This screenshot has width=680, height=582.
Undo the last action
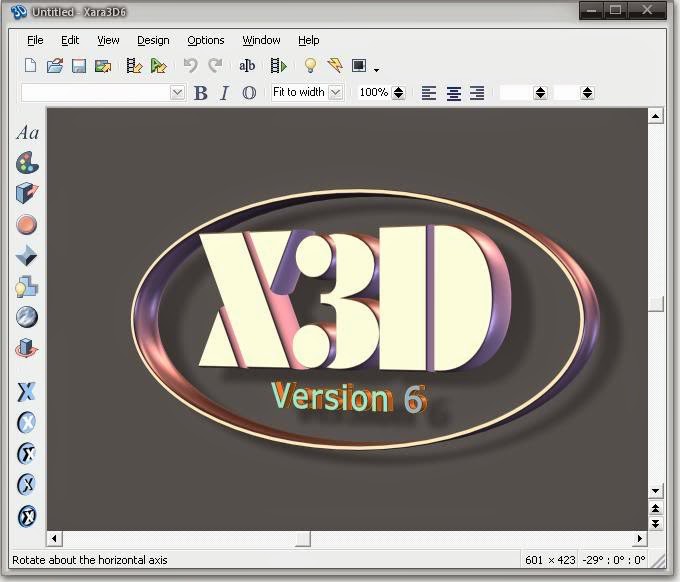point(190,65)
